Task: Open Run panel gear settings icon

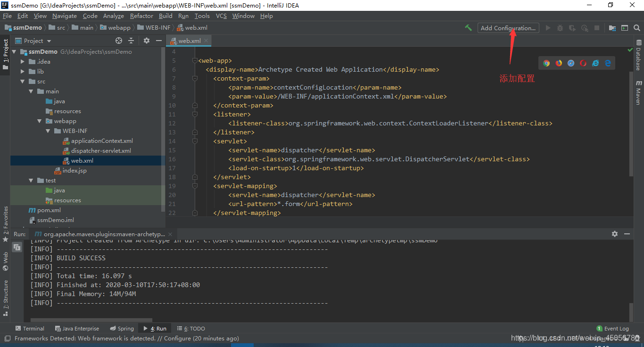Action: point(615,234)
